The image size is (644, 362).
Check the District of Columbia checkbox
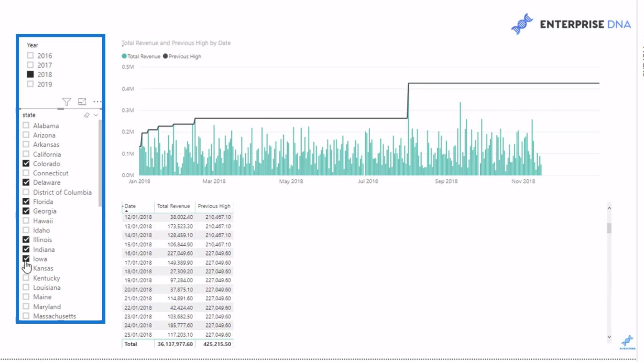tap(26, 192)
